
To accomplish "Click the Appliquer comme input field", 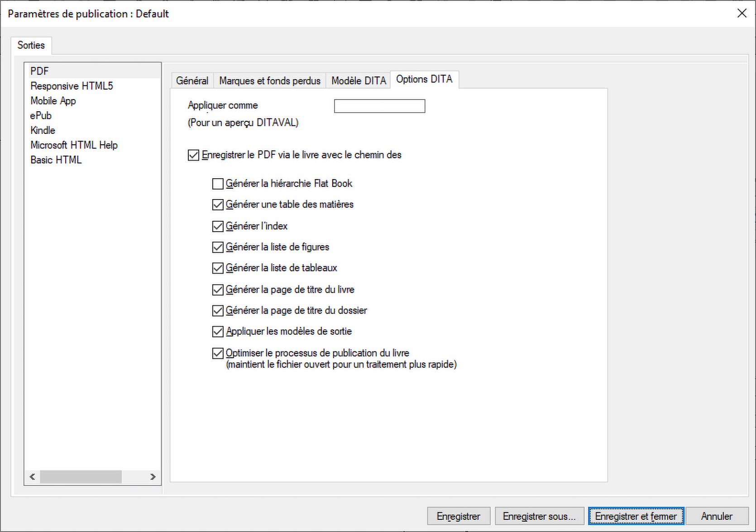I will coord(379,106).
